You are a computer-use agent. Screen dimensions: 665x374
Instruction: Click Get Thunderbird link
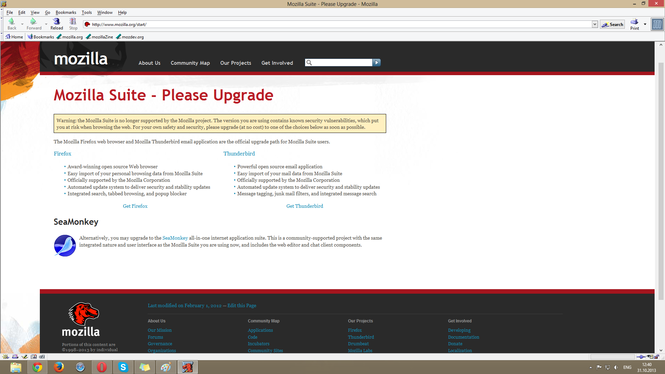(x=305, y=206)
